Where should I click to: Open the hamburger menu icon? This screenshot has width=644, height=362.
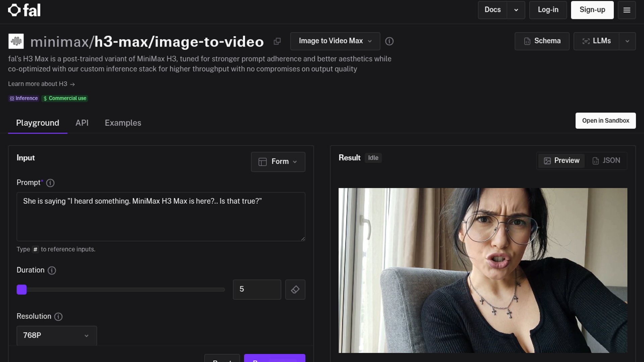[x=627, y=10]
